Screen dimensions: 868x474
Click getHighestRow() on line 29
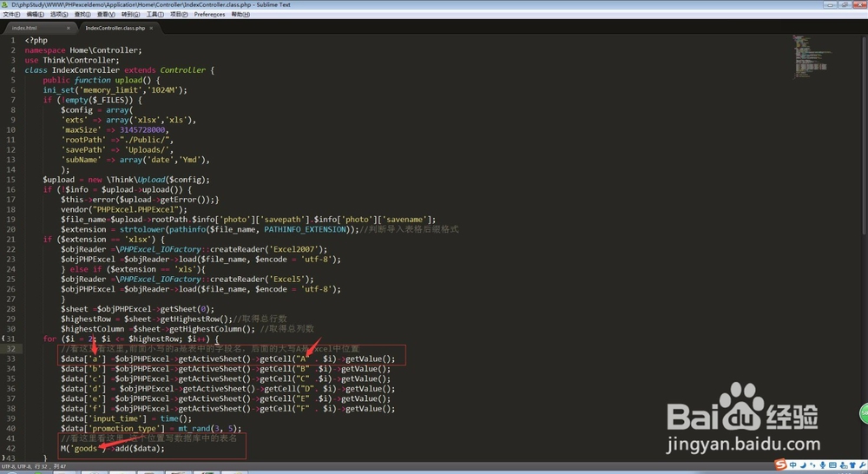point(196,319)
